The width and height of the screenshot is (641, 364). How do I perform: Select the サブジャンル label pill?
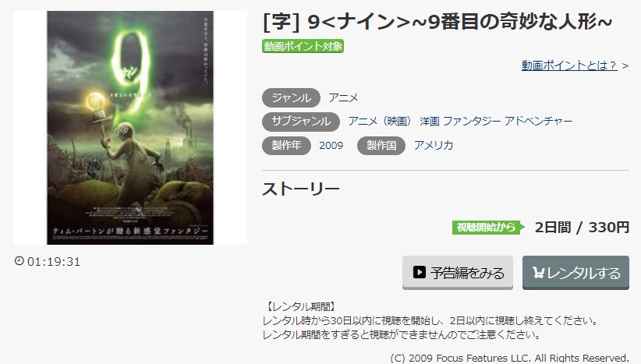[x=301, y=122]
